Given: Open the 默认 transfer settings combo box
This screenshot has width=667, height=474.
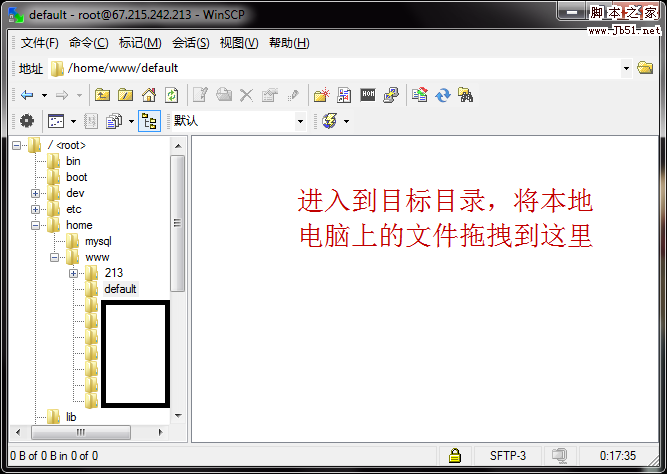Looking at the screenshot, I should pyautogui.click(x=239, y=121).
